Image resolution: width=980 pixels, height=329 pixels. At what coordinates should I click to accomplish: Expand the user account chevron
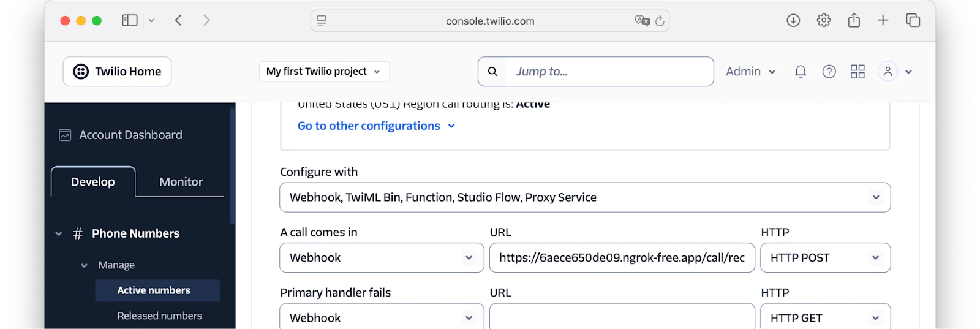pos(909,72)
